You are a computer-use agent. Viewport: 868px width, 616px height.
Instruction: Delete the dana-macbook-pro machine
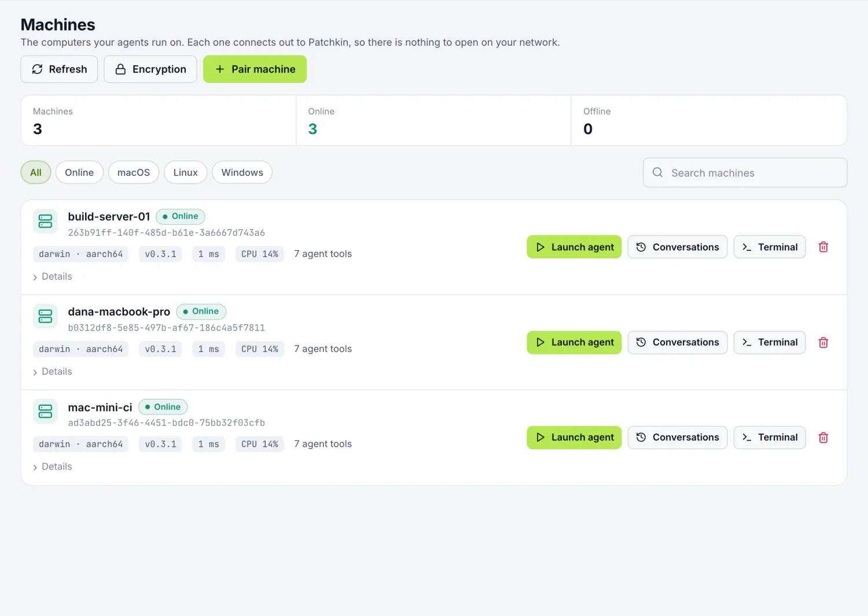pos(823,343)
